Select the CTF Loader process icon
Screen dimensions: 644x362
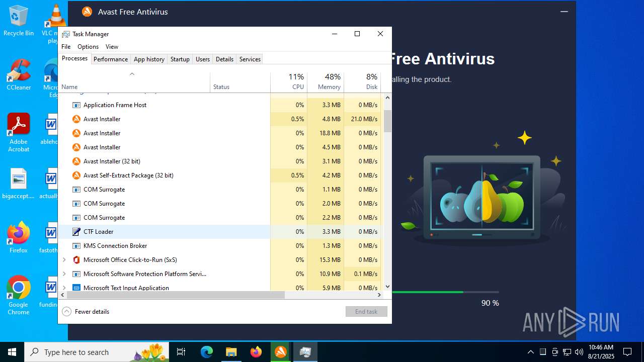point(76,232)
